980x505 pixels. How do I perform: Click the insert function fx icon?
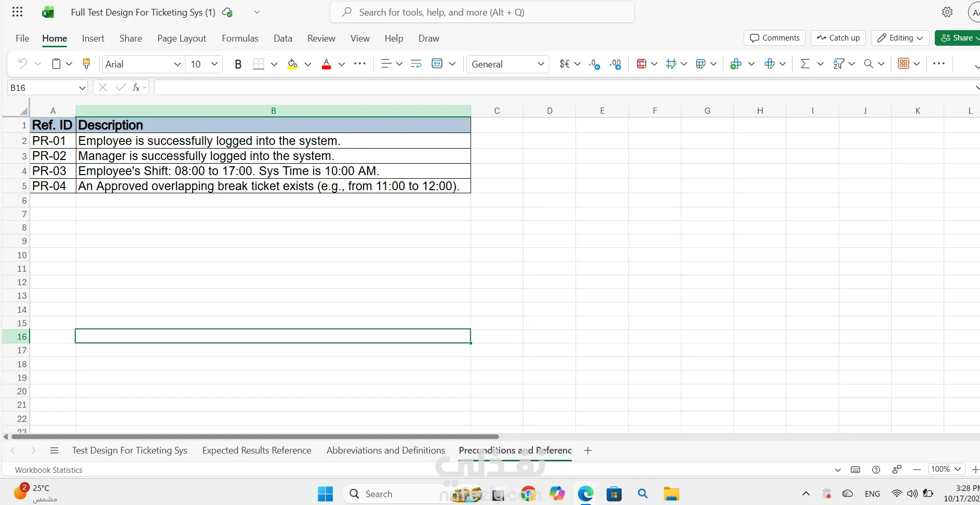tap(136, 87)
